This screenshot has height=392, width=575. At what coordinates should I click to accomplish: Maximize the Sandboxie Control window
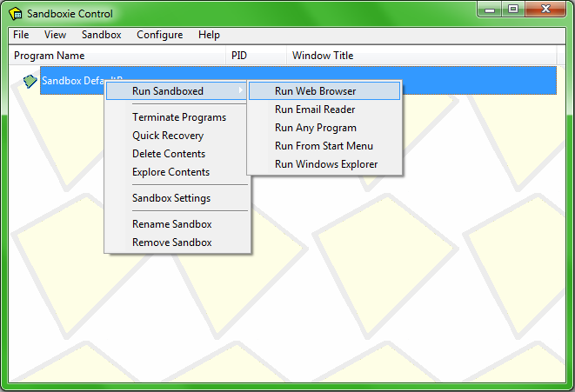[x=513, y=9]
